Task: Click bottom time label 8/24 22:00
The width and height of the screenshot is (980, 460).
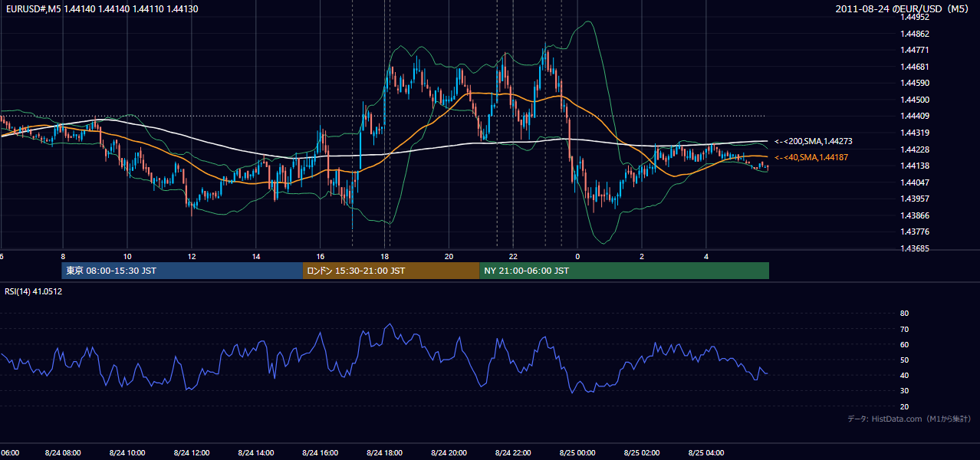Action: coord(514,453)
